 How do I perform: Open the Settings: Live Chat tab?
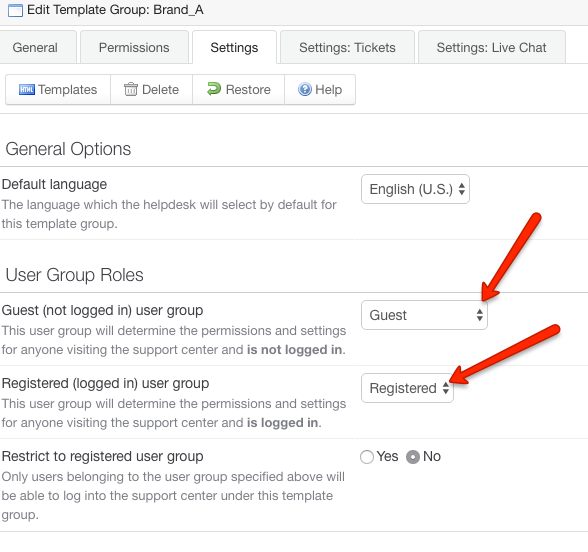(492, 47)
